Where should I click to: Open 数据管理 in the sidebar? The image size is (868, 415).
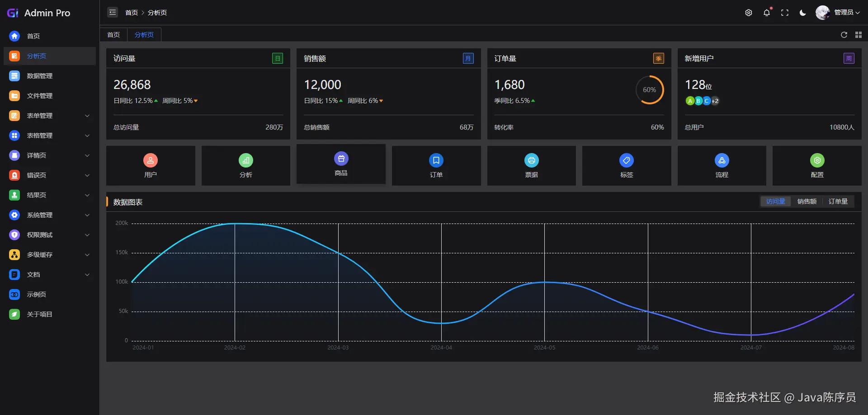click(x=50, y=76)
